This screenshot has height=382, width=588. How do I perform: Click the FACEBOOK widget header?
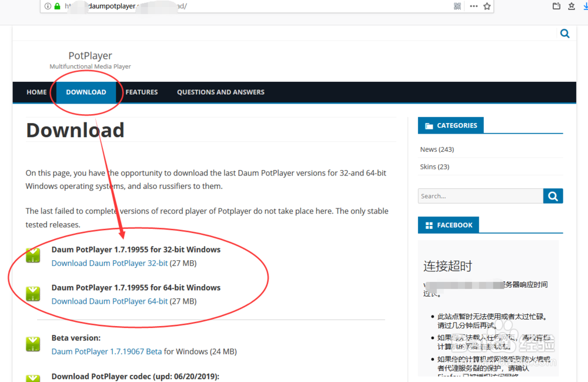point(449,225)
